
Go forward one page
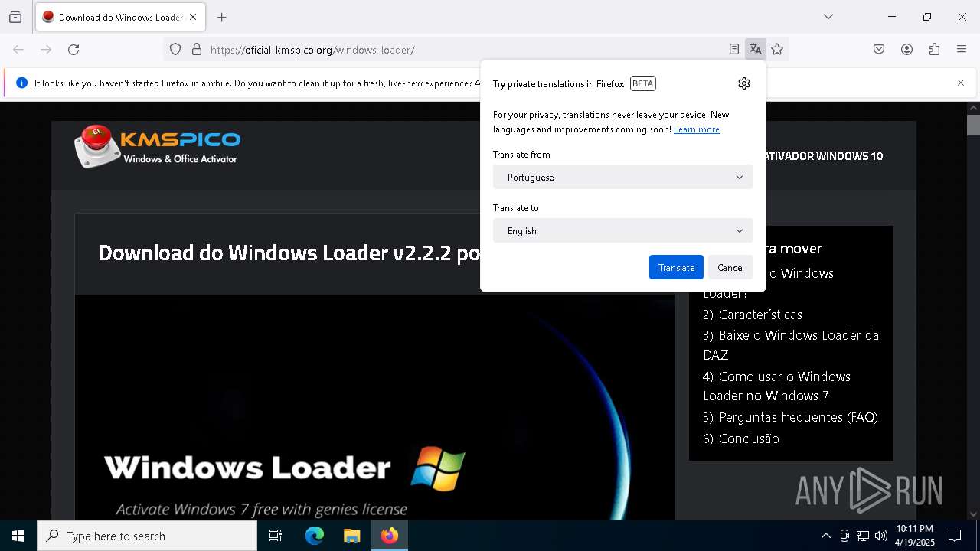(x=46, y=50)
